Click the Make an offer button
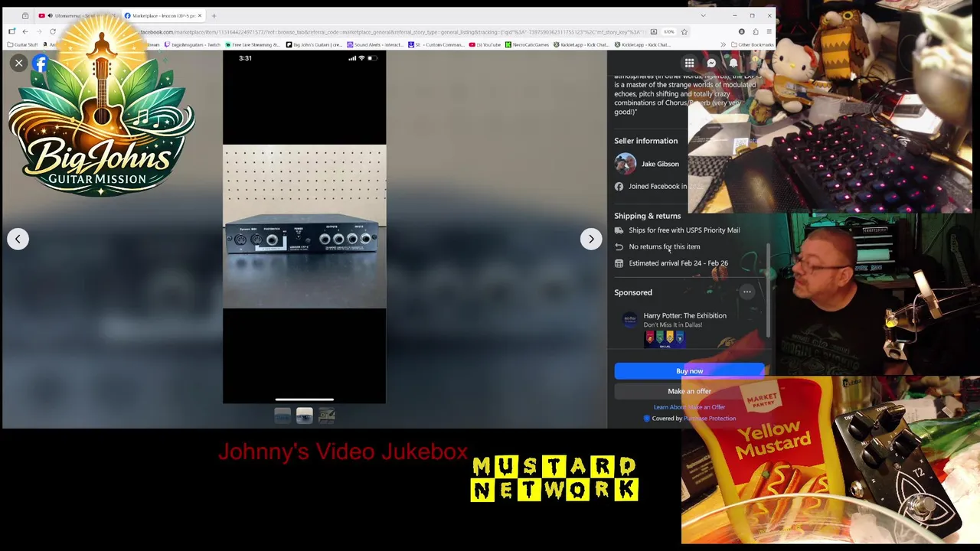This screenshot has height=551, width=980. point(689,391)
